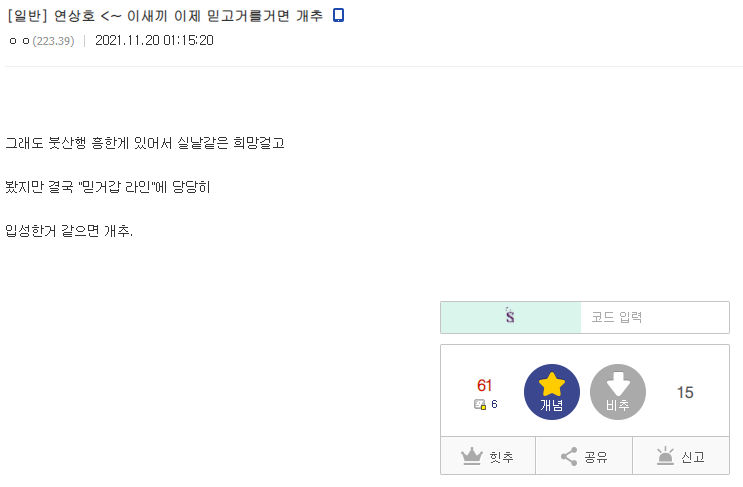The image size is (743, 487).
Task: Click the small fixed-member icon beside 6
Action: [480, 405]
